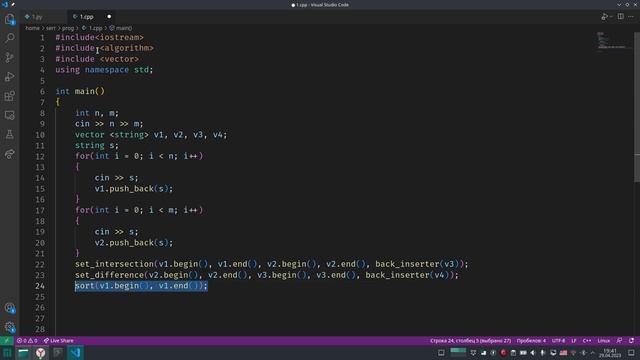The image size is (640, 360).
Task: Expand hidden system tray icons arrow
Action: pos(593,353)
